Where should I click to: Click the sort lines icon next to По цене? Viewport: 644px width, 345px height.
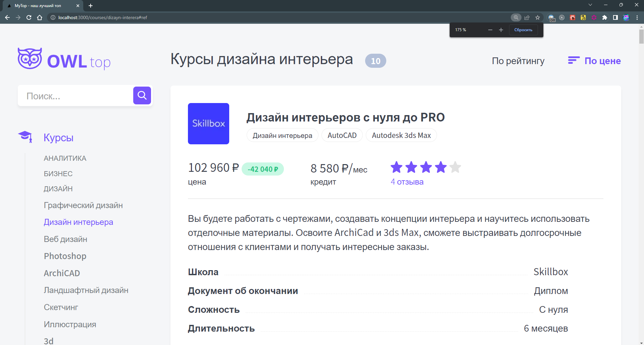[574, 60]
